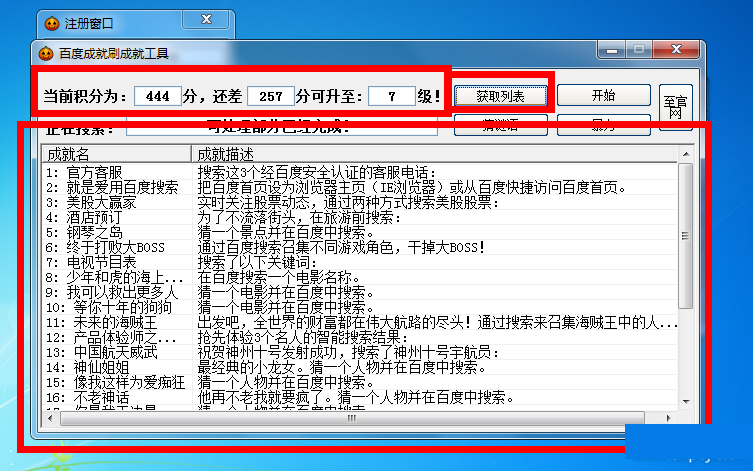Select row 4: 酒店预订

(359, 217)
